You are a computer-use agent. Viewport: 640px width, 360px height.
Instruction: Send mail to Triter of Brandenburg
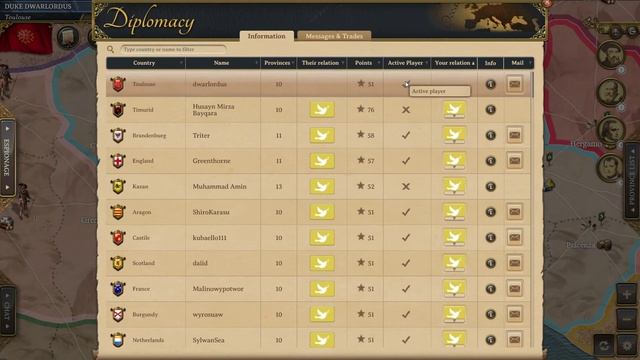[515, 135]
